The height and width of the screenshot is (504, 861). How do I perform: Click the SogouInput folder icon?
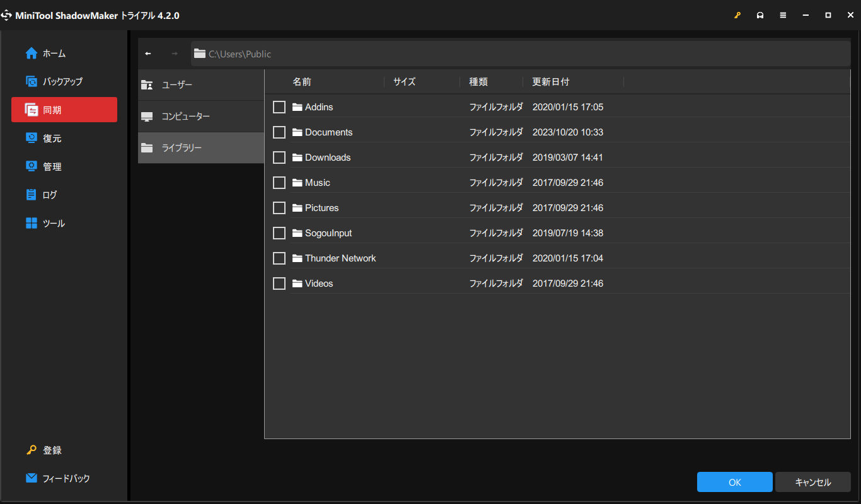click(x=298, y=233)
